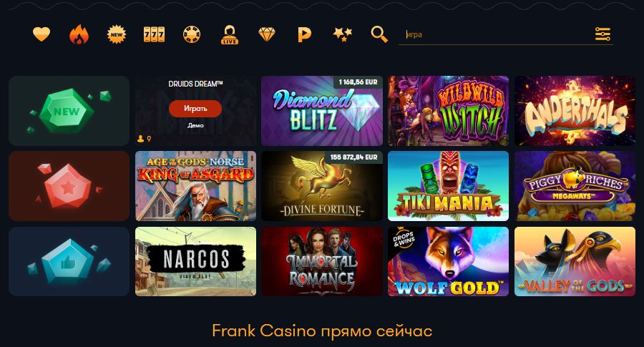Click the red Играть button for Druids Dream
The image size is (644, 347).
click(x=195, y=109)
